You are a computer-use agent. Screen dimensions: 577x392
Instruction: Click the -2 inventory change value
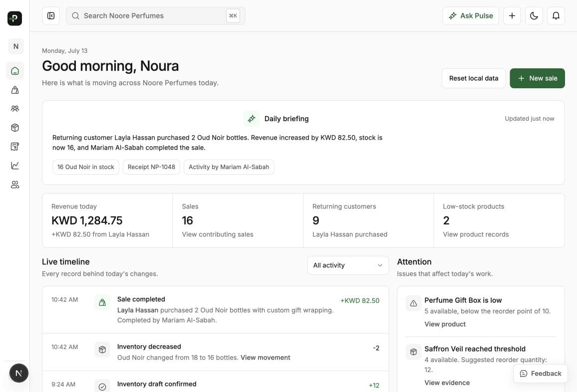[x=376, y=348]
